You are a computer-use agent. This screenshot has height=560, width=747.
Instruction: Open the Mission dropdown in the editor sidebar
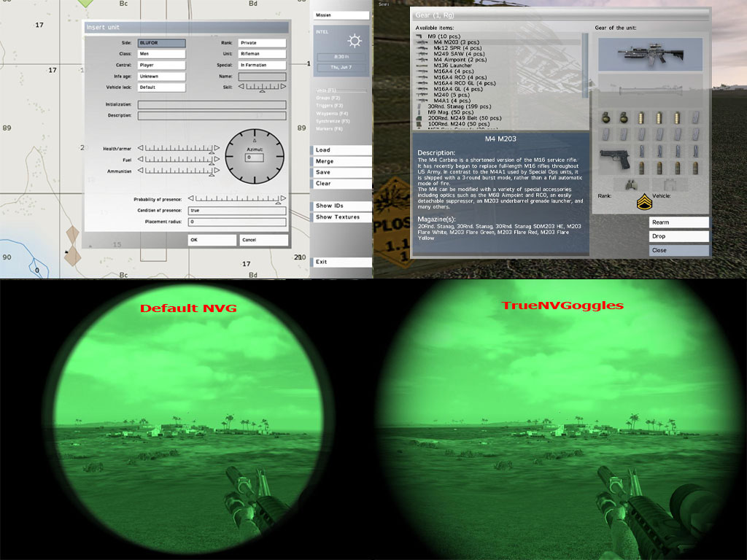pyautogui.click(x=341, y=15)
